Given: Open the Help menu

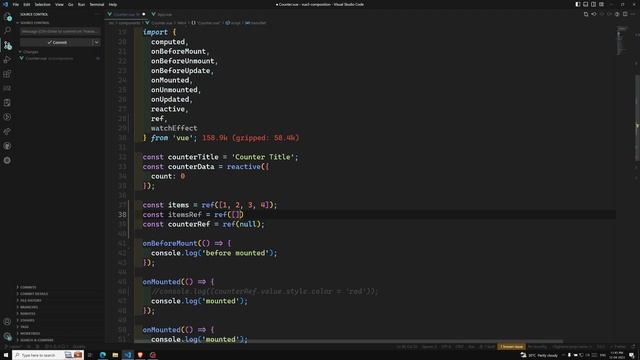Looking at the screenshot, I should (x=113, y=4).
